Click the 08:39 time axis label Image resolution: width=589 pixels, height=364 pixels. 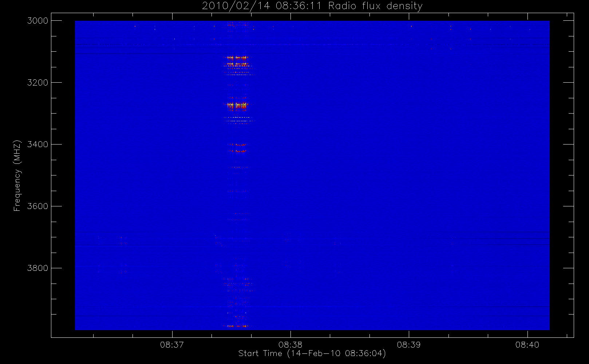click(408, 345)
